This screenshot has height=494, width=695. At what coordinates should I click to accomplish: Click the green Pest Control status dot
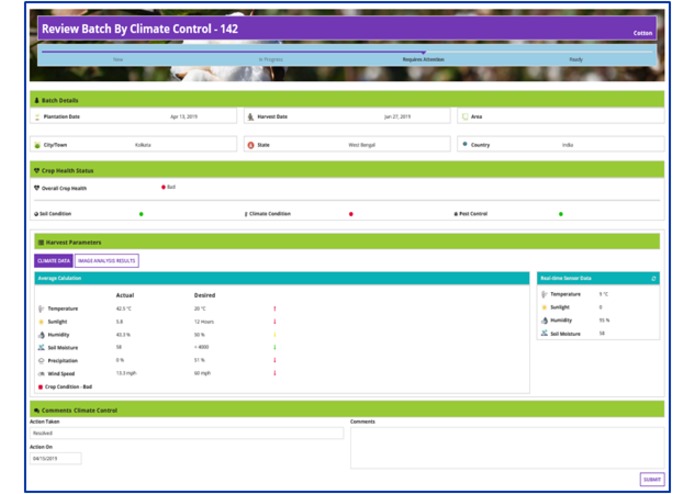[561, 214]
